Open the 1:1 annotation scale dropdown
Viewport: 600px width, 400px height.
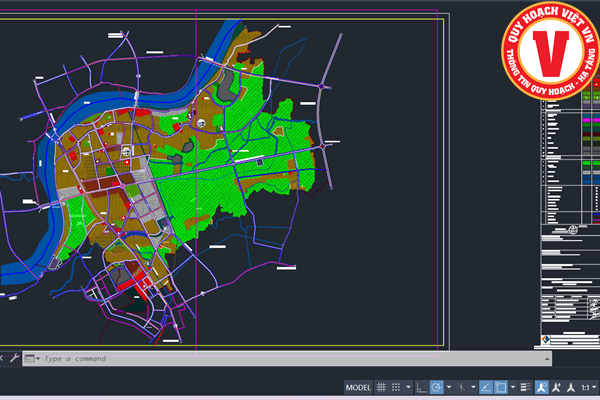(587, 387)
